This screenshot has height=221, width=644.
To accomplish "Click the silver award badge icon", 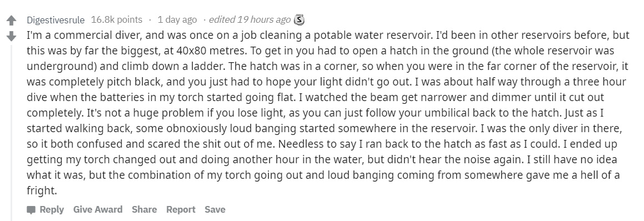I will (299, 20).
